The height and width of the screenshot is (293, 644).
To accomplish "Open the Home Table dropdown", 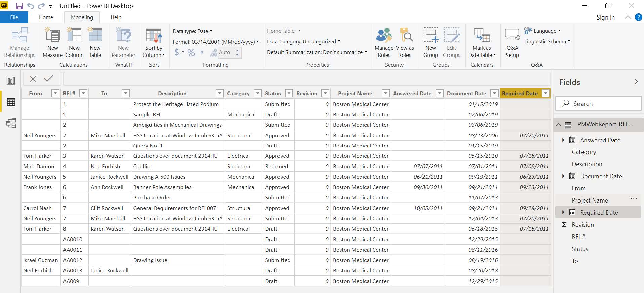I will [x=284, y=31].
